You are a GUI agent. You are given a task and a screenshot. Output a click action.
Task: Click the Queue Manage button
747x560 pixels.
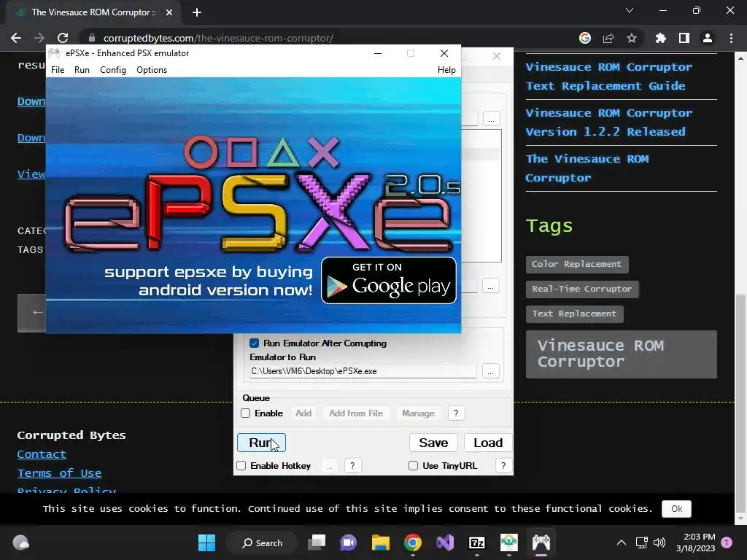point(418,413)
